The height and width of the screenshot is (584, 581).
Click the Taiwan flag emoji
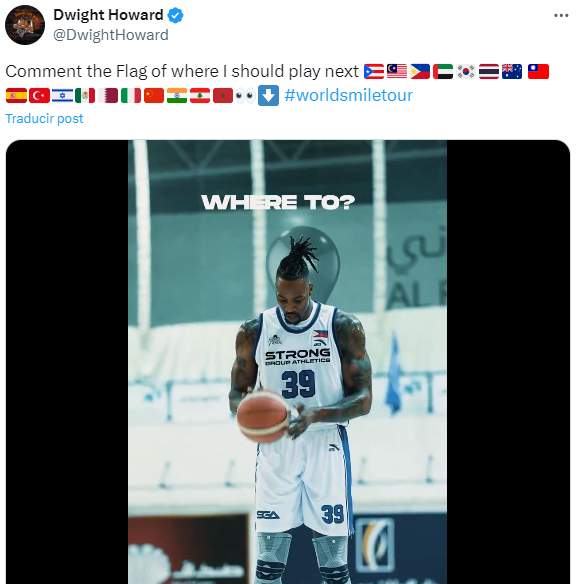[x=538, y=72]
